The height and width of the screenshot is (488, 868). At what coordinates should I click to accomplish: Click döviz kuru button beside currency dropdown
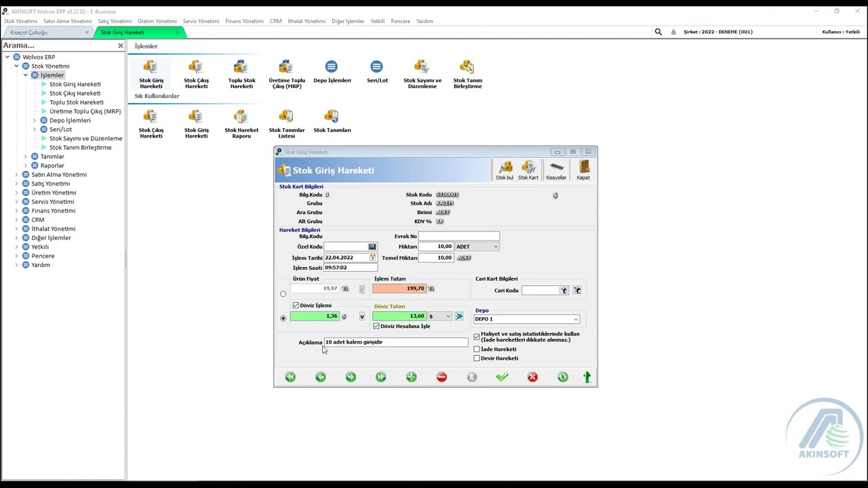(x=459, y=317)
